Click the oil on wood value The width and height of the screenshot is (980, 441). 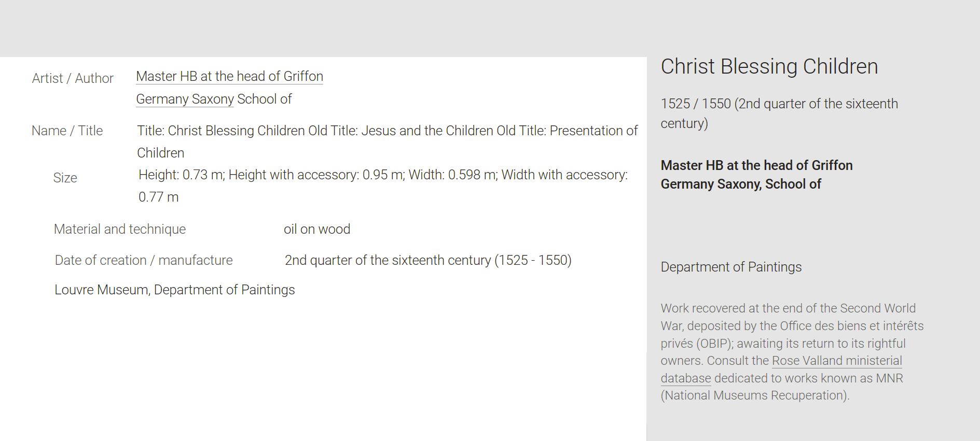pos(317,229)
